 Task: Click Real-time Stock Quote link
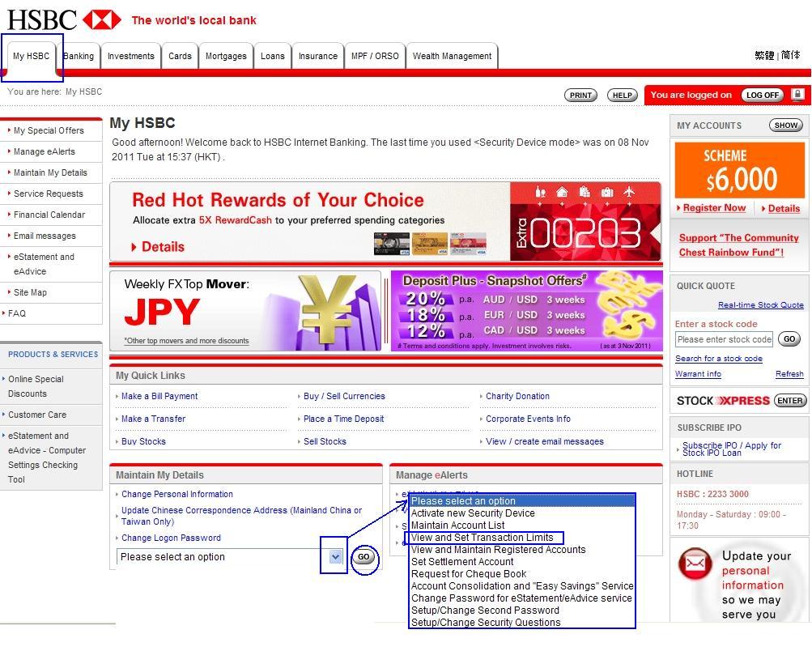(x=761, y=305)
